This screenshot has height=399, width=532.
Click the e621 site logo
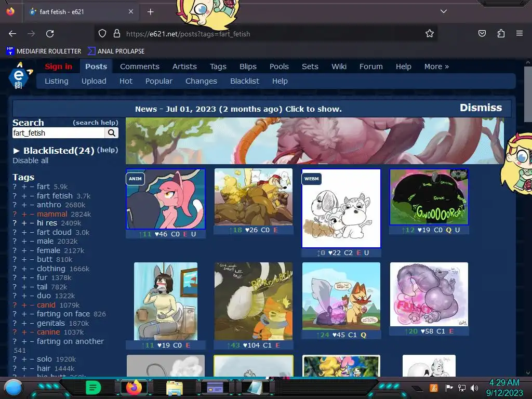(x=20, y=76)
